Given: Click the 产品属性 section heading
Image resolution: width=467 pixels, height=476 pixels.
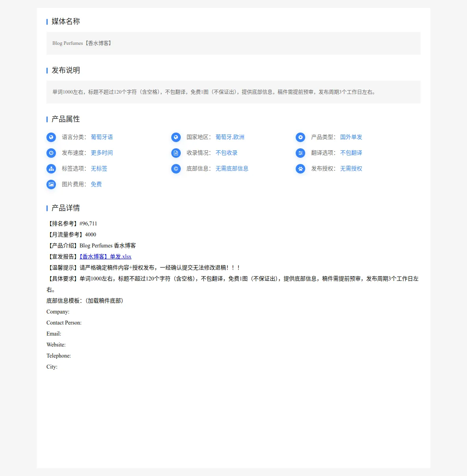Looking at the screenshot, I should tap(66, 119).
